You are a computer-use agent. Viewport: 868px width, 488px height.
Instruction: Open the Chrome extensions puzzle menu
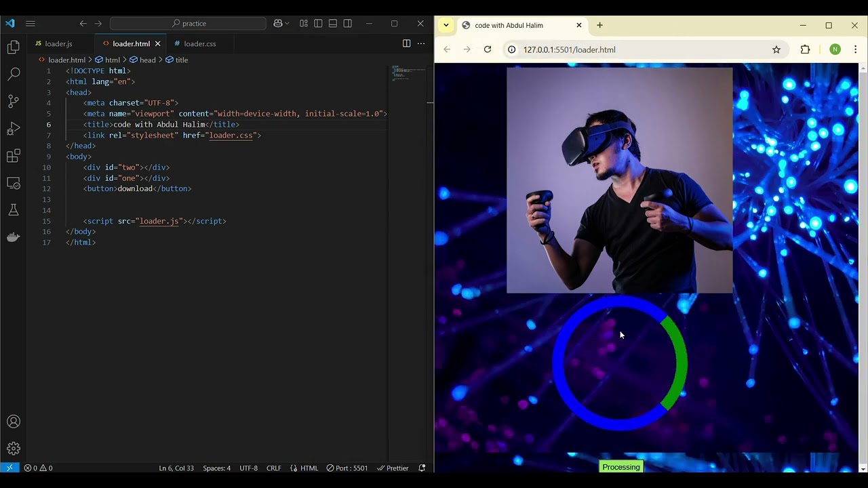point(806,49)
